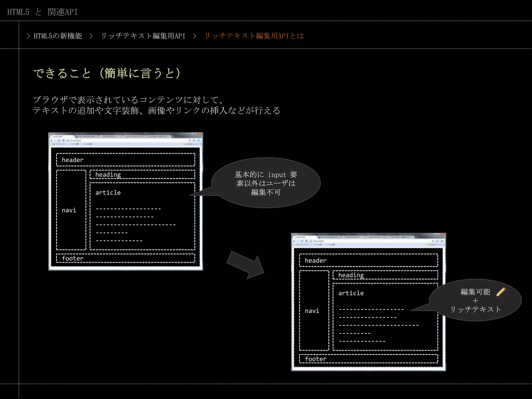The image size is (532, 399).
Task: Select the slide title HTML5 と 関連API
Action: coord(42,12)
